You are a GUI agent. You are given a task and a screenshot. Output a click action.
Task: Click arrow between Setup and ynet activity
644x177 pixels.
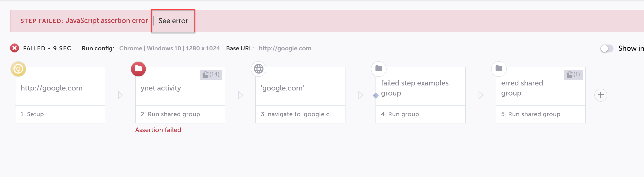[x=120, y=95]
